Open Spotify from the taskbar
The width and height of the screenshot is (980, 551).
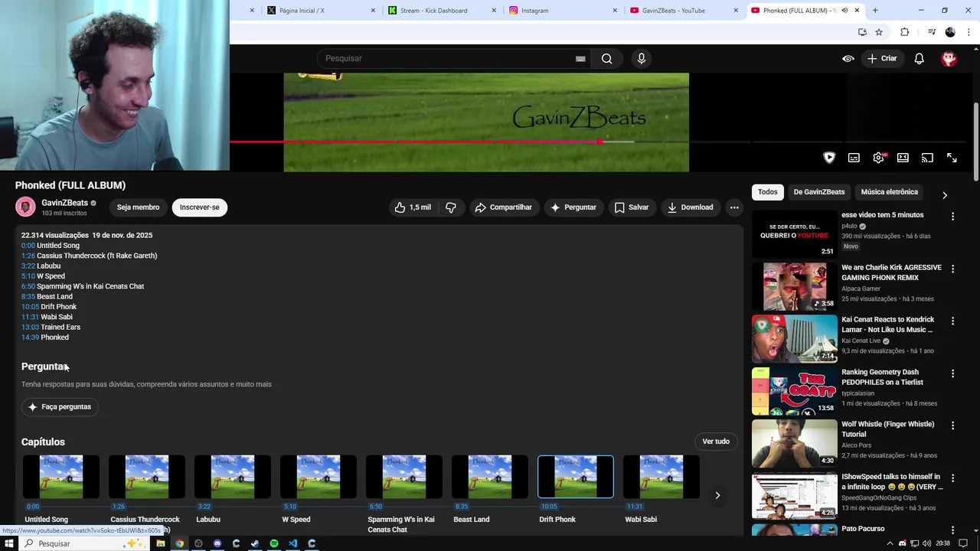click(273, 543)
